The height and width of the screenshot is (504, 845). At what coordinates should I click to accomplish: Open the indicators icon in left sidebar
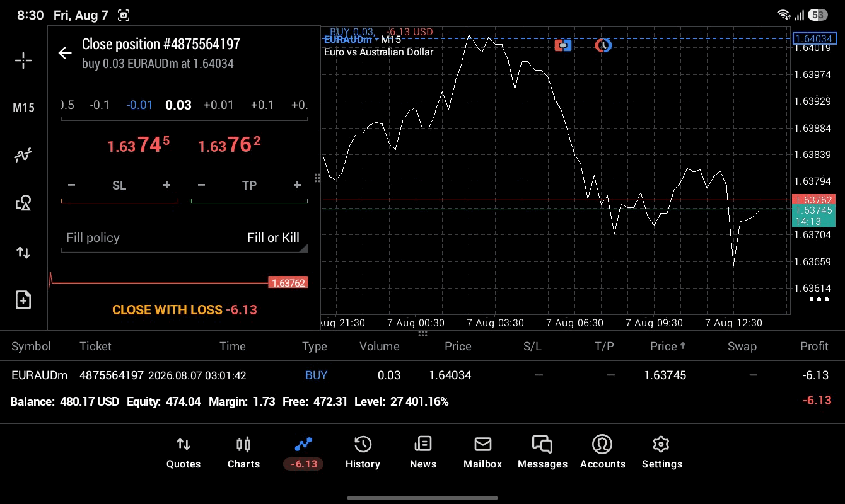(x=23, y=155)
